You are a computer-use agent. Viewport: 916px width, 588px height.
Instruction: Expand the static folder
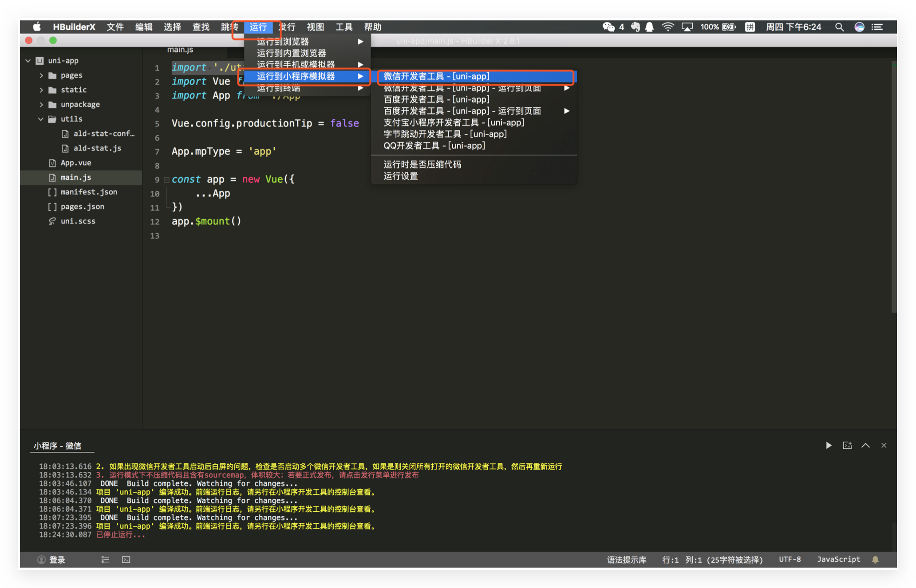click(41, 90)
